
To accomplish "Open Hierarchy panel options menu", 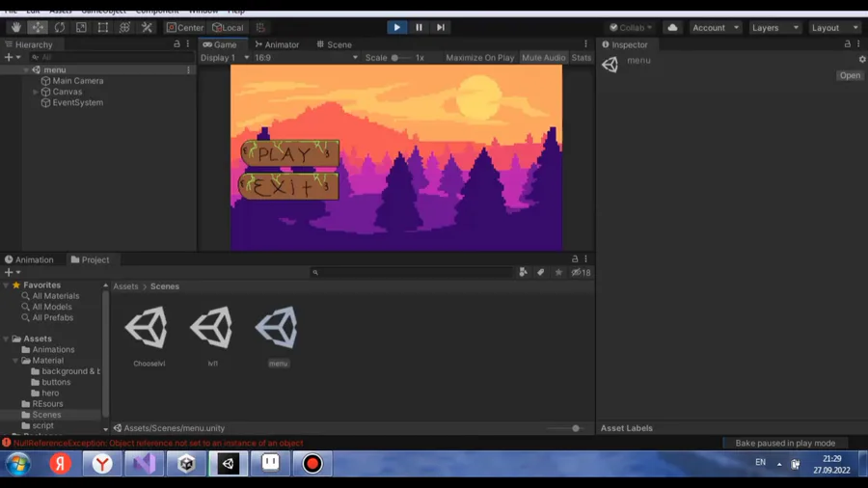I will click(x=188, y=43).
